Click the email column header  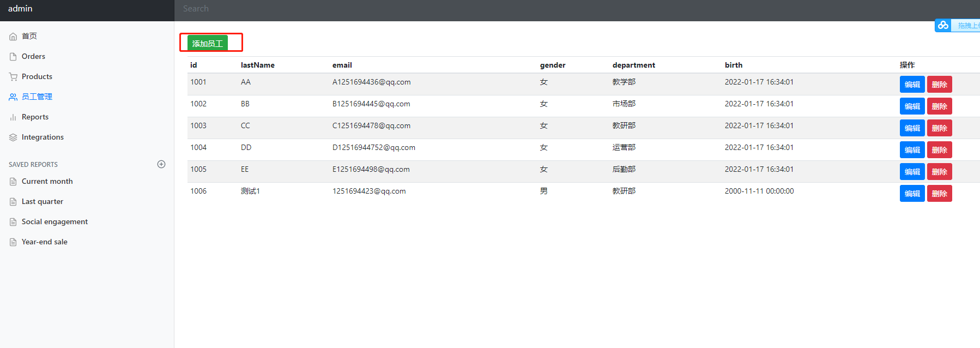click(342, 65)
